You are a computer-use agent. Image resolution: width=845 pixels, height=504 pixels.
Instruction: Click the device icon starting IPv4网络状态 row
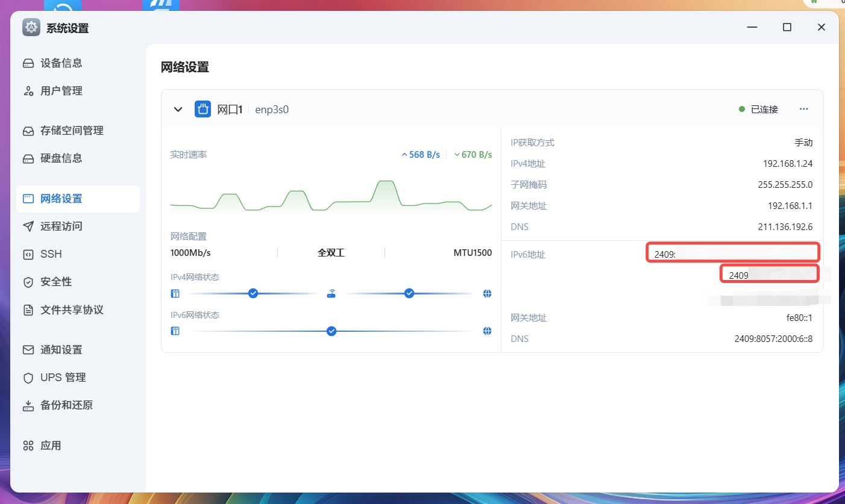pyautogui.click(x=175, y=294)
